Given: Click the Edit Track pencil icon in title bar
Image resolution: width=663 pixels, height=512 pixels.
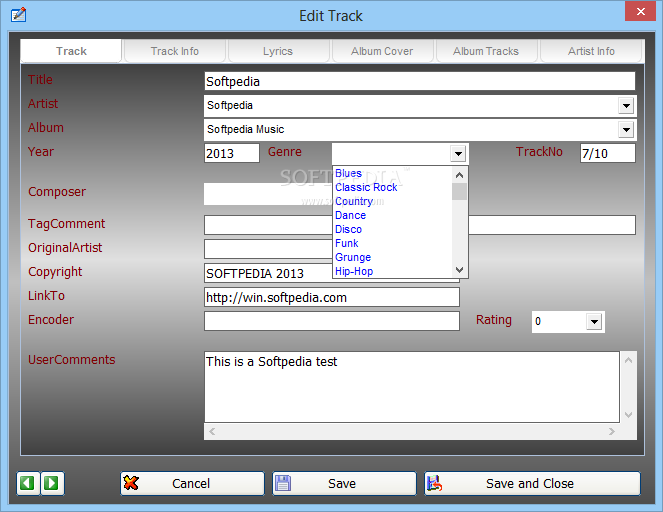Looking at the screenshot, I should tap(18, 15).
